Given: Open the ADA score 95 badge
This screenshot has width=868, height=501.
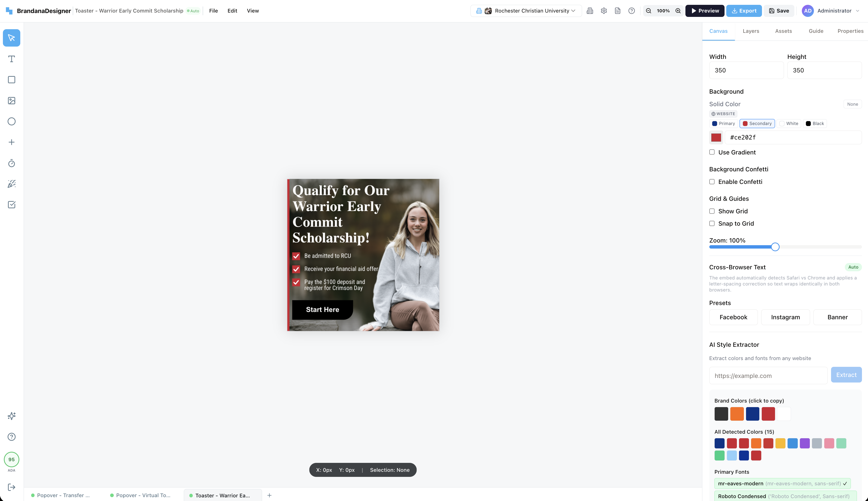Looking at the screenshot, I should (x=11, y=460).
